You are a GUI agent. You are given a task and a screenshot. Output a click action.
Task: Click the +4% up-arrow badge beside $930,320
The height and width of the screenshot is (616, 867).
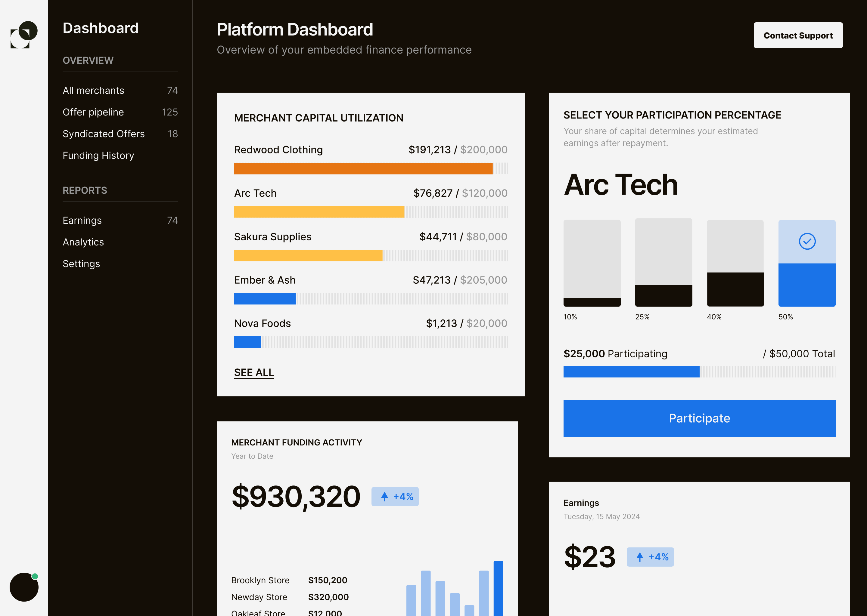coord(395,497)
